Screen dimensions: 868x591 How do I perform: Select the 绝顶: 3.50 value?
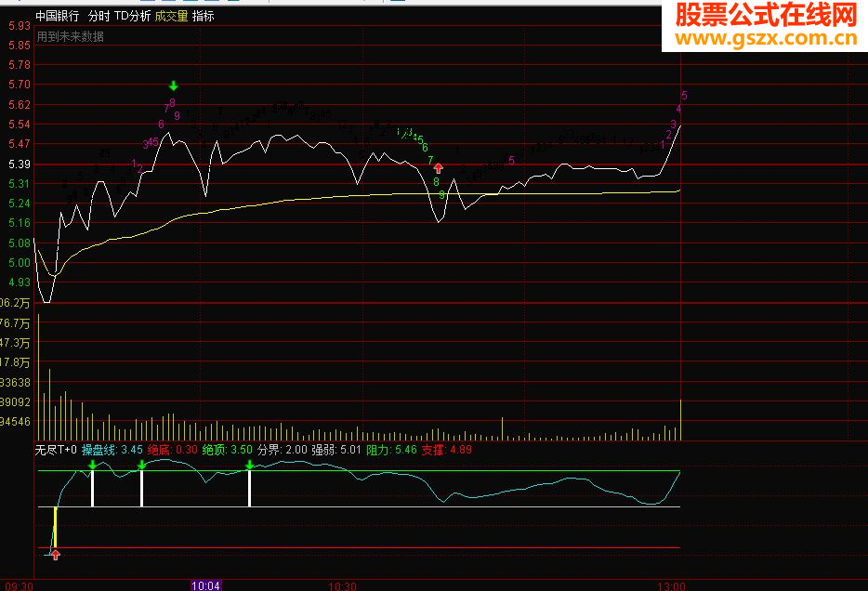(227, 450)
